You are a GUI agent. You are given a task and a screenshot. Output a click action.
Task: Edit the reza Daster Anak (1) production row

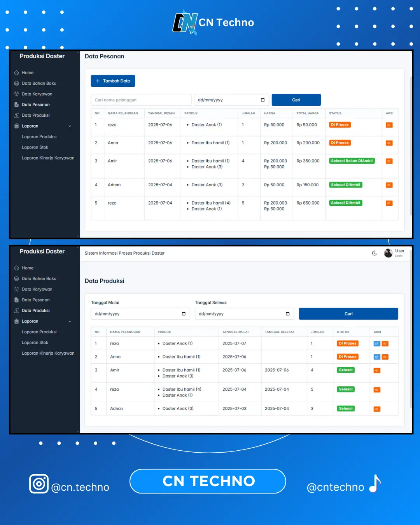coord(377,344)
